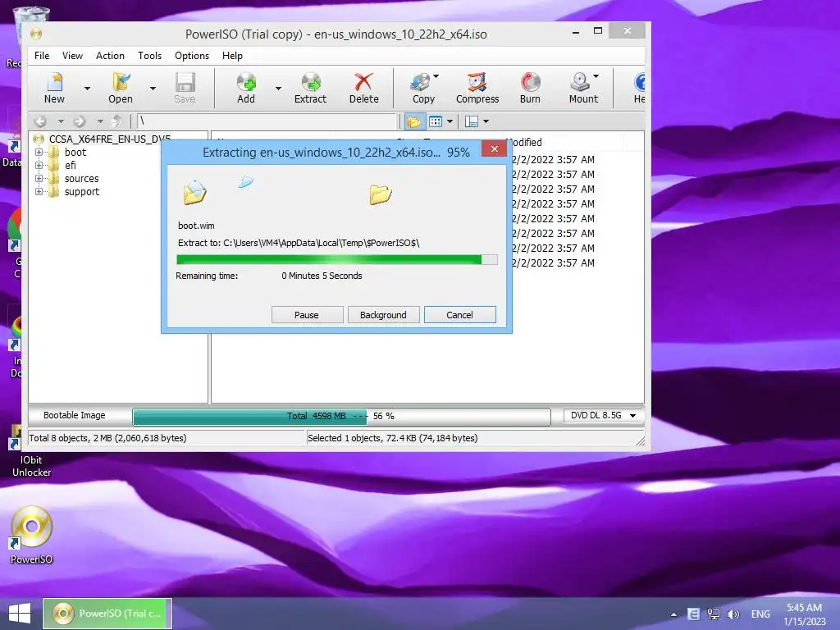Open the layout pane dropdown arrow

click(x=486, y=121)
